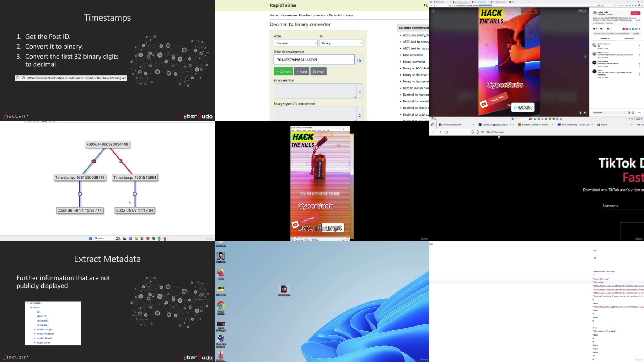This screenshot has width=644, height=362.
Task: Click the Username field on the TikTok downloader
Action: [623, 206]
